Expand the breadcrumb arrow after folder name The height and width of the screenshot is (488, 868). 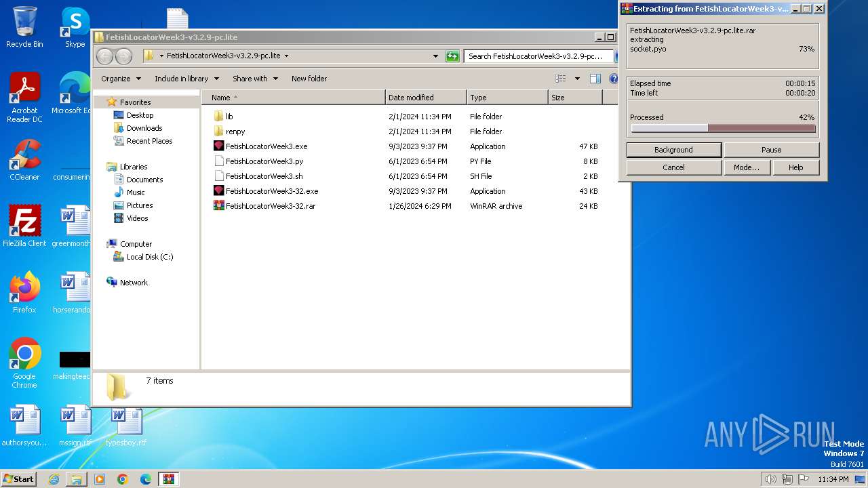(286, 56)
